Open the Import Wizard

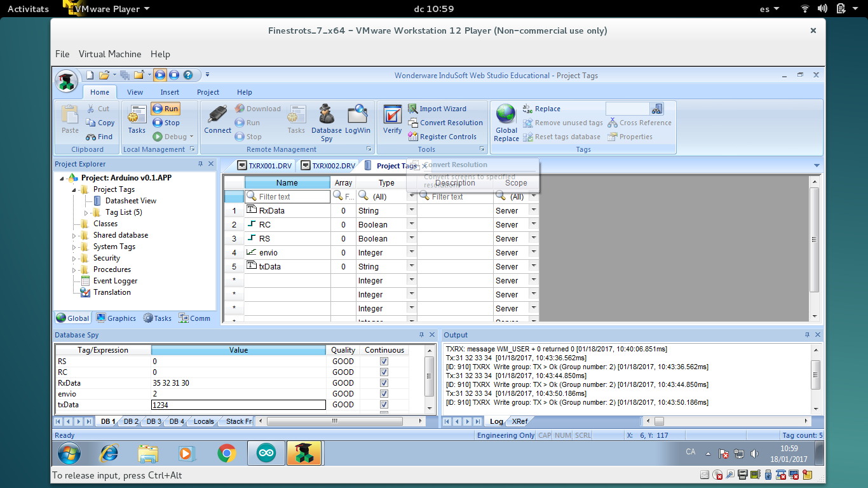(x=437, y=109)
